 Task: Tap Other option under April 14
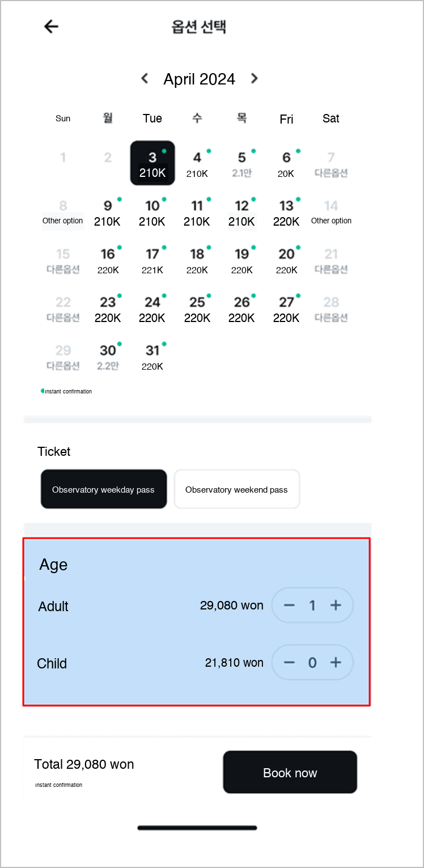click(331, 221)
